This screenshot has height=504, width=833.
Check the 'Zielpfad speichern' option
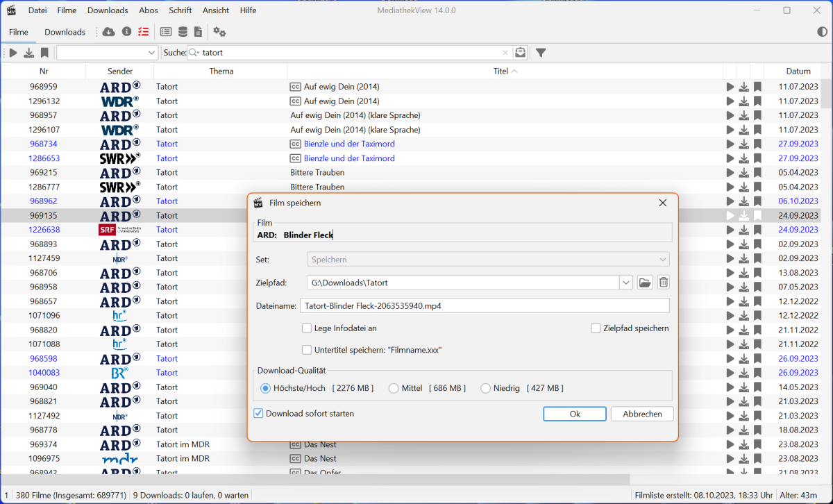[x=596, y=328]
